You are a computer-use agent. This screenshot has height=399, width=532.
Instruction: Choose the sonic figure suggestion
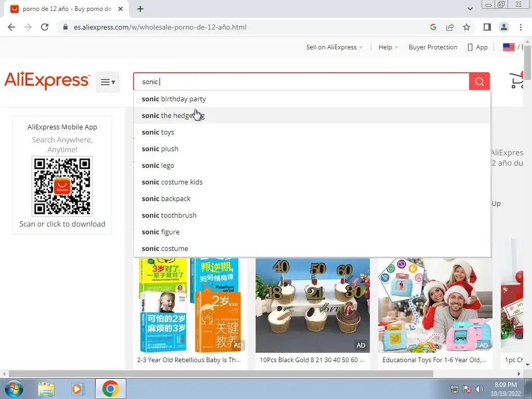(312, 232)
